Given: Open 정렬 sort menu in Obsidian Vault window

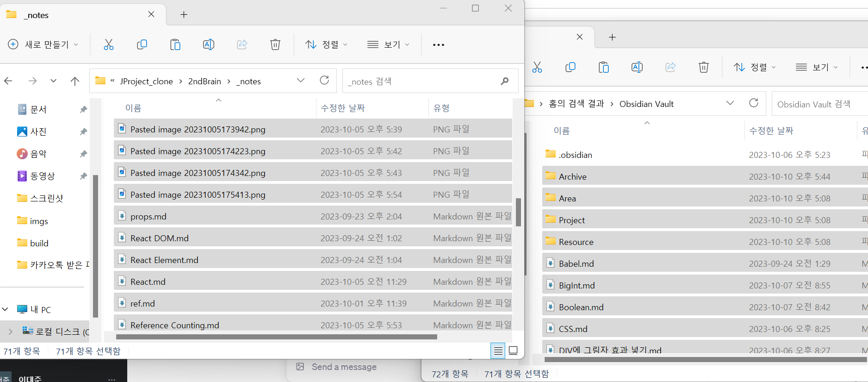Looking at the screenshot, I should tap(755, 67).
